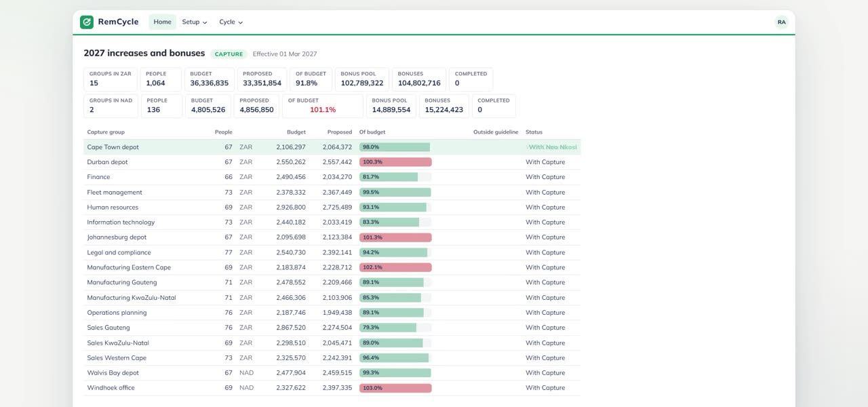868x407 pixels.
Task: Open the Durban depot row
Action: tap(332, 162)
